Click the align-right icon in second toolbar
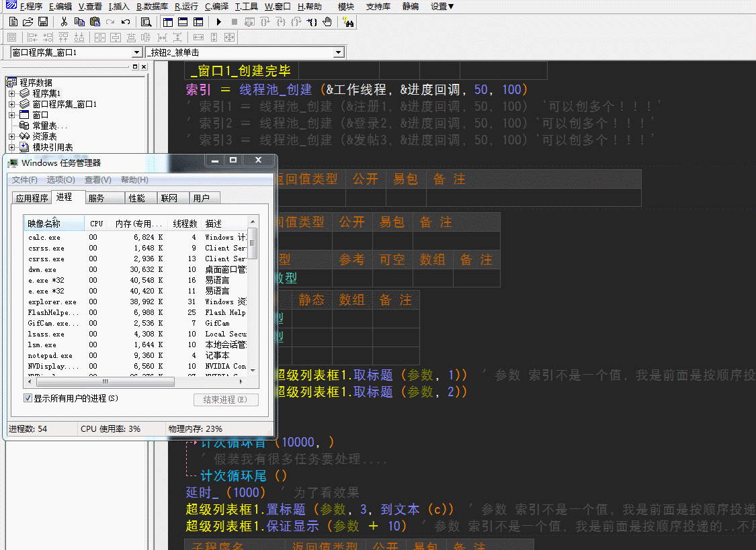The image size is (756, 550). tap(48, 37)
